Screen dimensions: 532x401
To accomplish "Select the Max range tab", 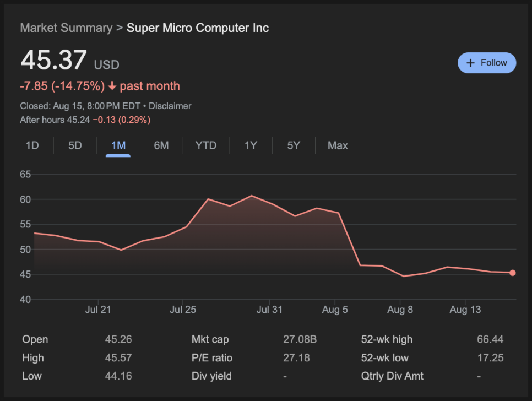I will pyautogui.click(x=338, y=145).
